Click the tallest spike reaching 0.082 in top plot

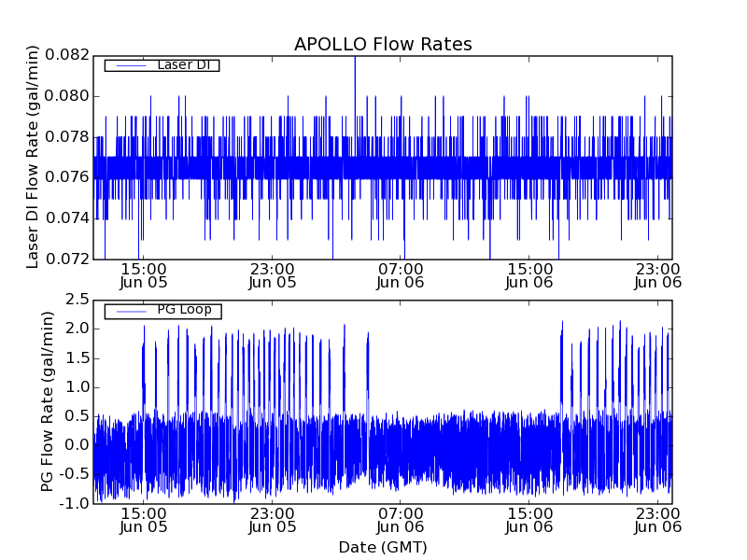(x=355, y=60)
